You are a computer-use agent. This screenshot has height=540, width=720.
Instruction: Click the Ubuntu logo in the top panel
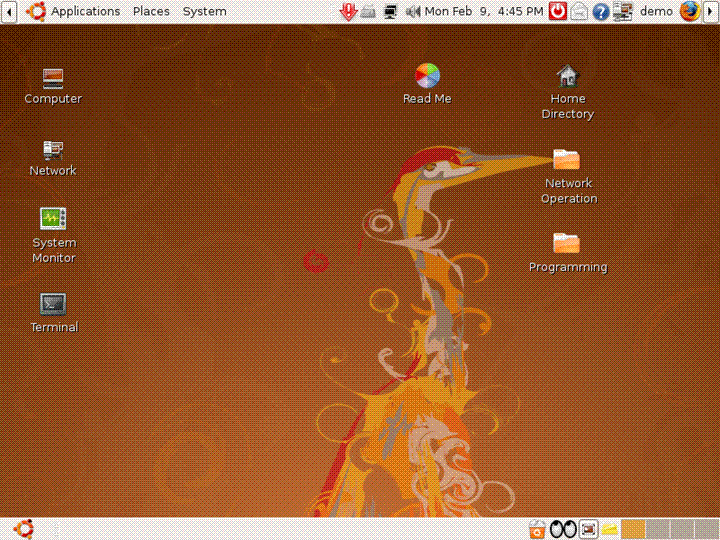[36, 11]
